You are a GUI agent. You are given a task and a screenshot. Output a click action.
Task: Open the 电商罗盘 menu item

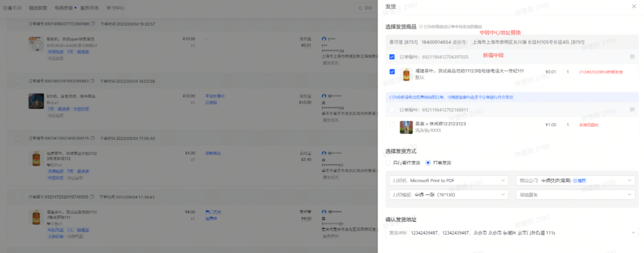[x=63, y=8]
